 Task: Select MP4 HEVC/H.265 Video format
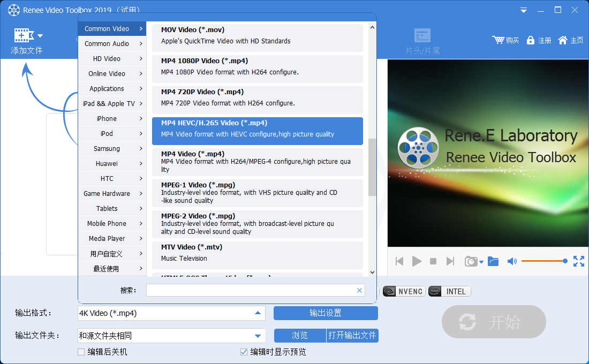(x=258, y=131)
